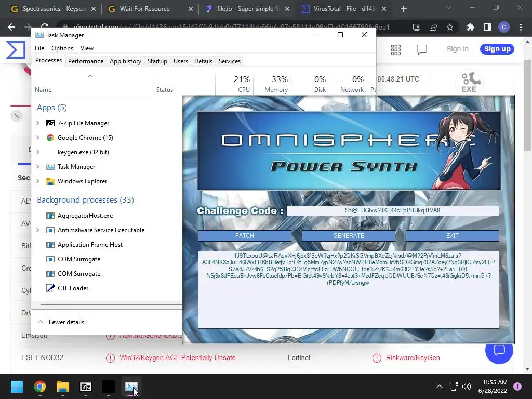The image size is (532, 399).
Task: Open Chrome from the taskbar
Action: click(x=39, y=387)
